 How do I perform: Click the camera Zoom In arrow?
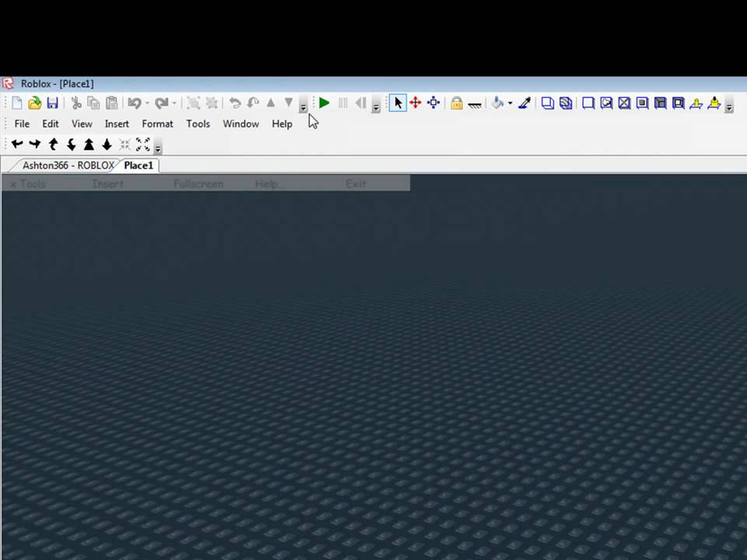tap(89, 145)
